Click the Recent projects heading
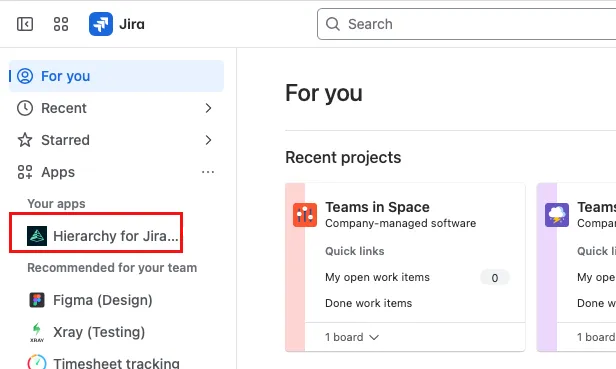This screenshot has height=369, width=616. [343, 157]
